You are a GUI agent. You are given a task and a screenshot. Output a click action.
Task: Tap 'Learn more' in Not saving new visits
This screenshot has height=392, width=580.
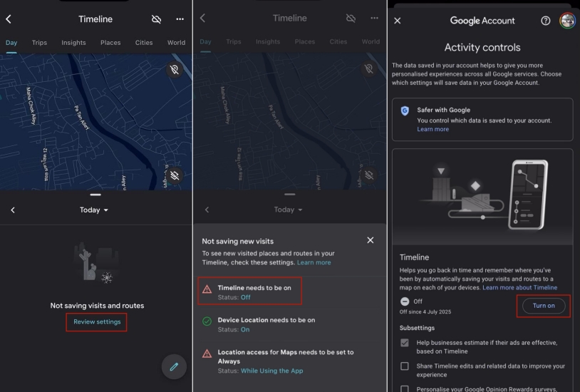(314, 262)
